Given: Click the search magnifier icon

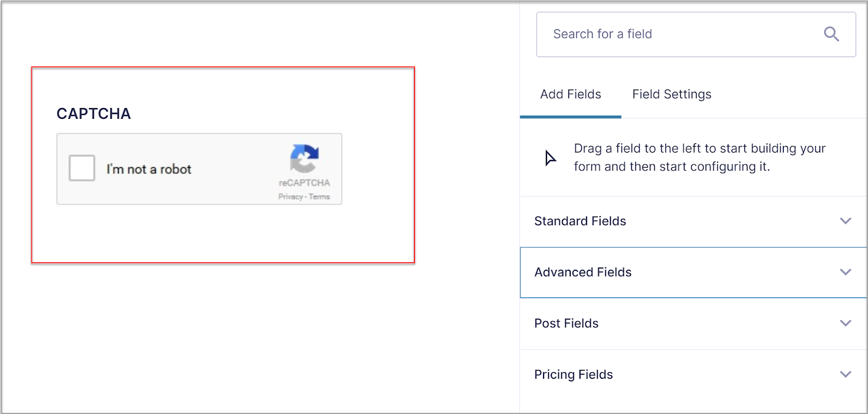Looking at the screenshot, I should click(831, 34).
